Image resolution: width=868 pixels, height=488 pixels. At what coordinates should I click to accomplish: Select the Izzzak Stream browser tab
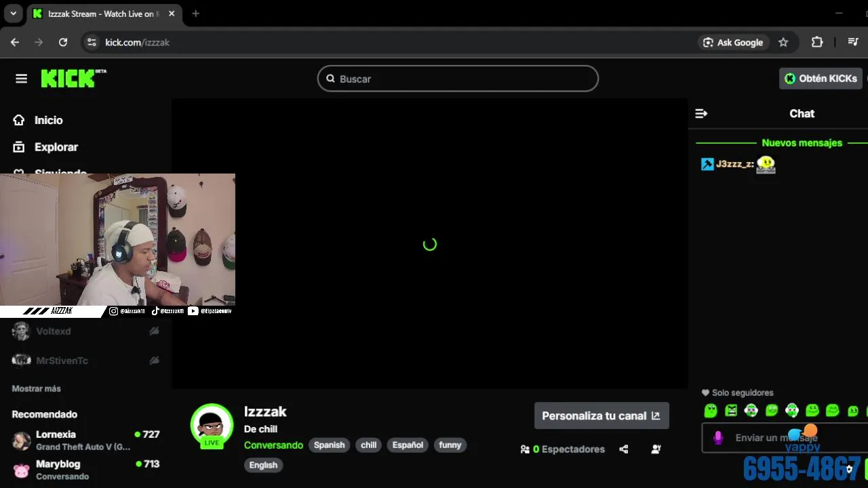click(103, 14)
